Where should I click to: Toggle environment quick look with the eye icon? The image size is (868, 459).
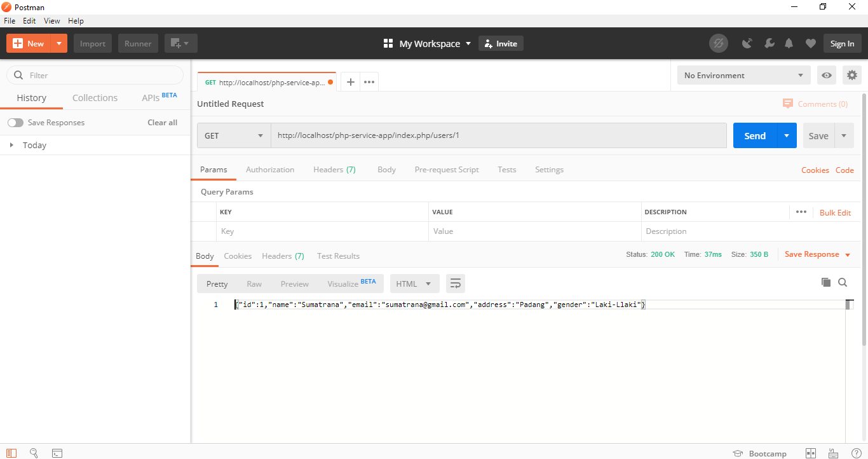[x=826, y=75]
